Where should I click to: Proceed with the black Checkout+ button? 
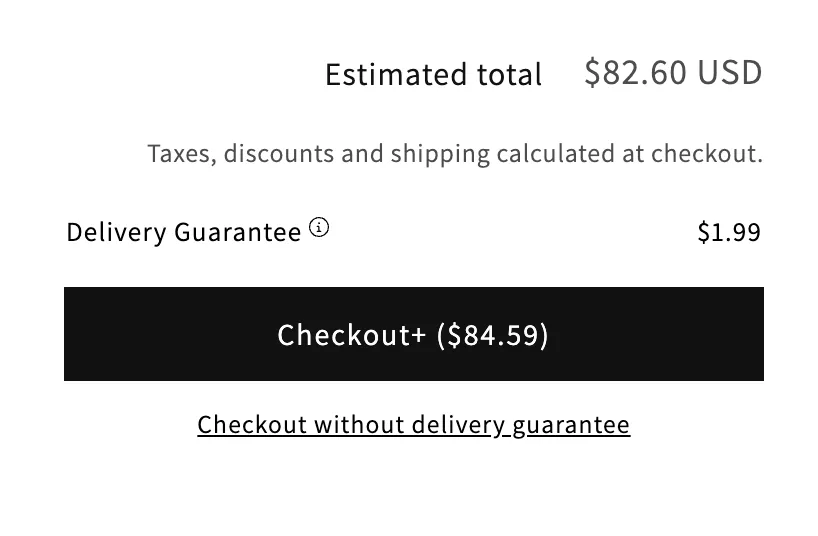coord(413,334)
